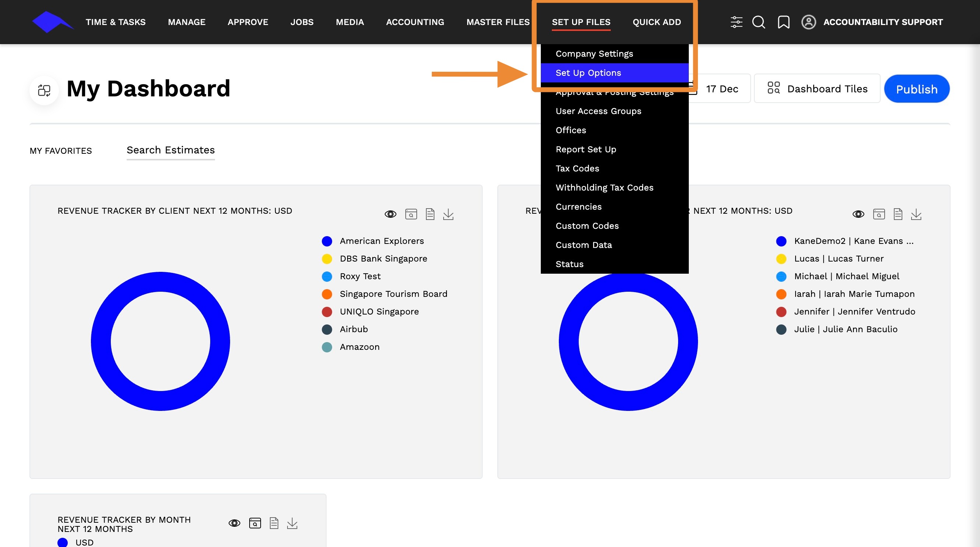Download the Revenue Tracker by Client chart
The height and width of the screenshot is (547, 980).
(x=448, y=214)
